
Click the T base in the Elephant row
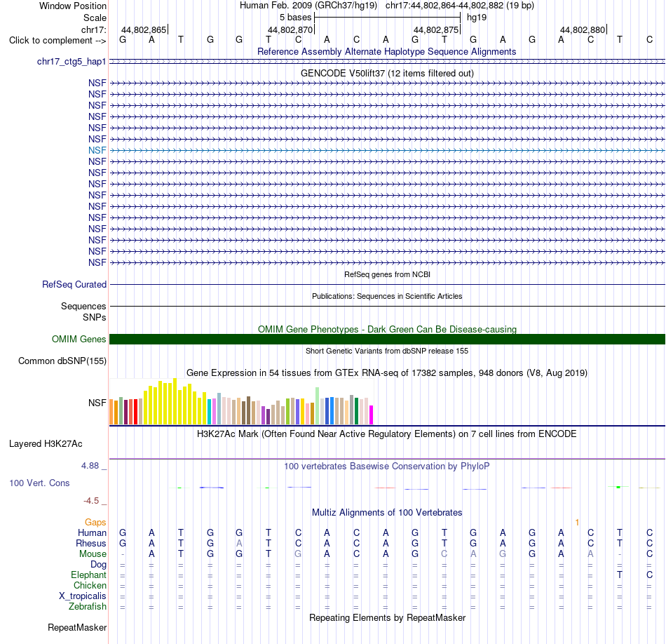620,575
